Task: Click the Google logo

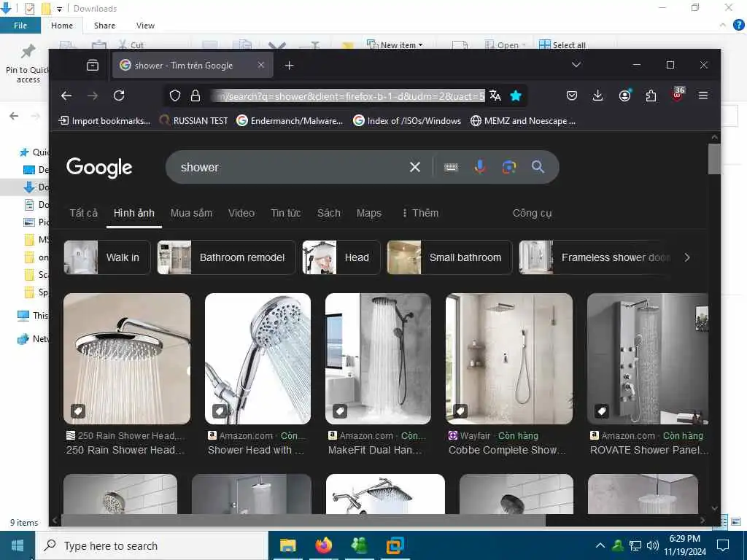Action: click(x=99, y=167)
